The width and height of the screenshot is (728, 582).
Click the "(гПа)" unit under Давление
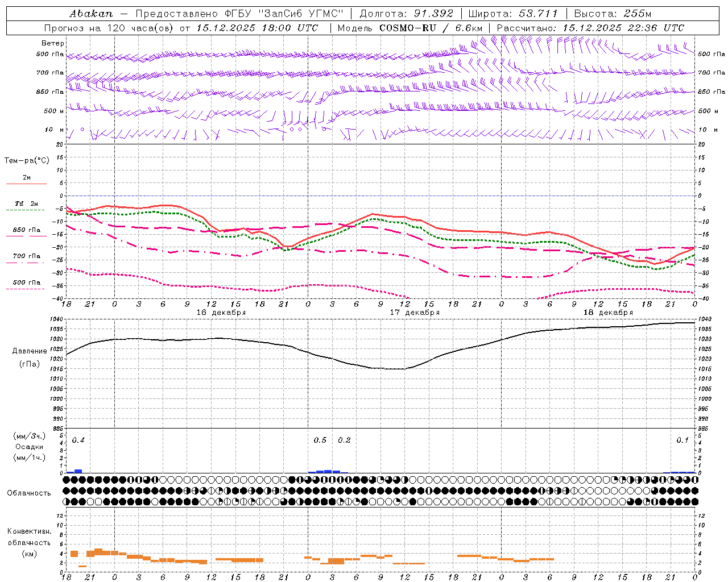click(30, 364)
